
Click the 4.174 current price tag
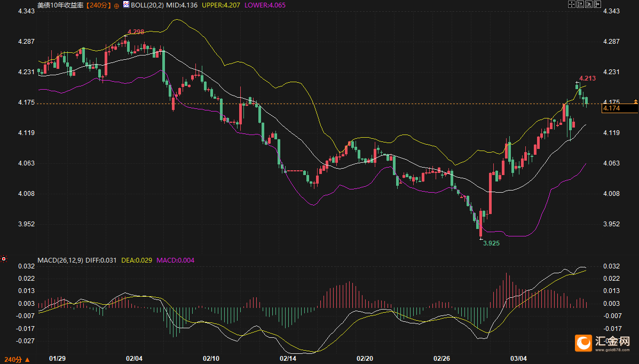pos(619,108)
